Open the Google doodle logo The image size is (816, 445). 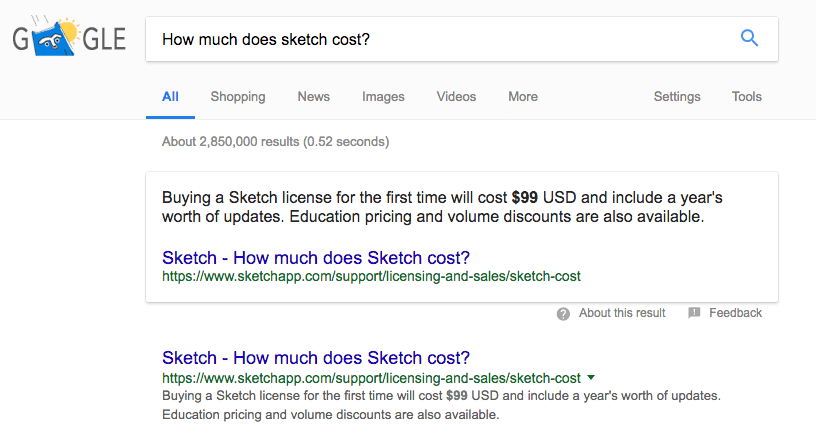click(x=69, y=36)
